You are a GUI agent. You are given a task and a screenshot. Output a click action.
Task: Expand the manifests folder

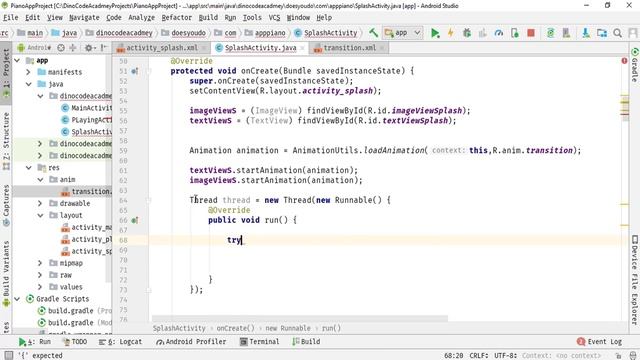click(x=29, y=72)
